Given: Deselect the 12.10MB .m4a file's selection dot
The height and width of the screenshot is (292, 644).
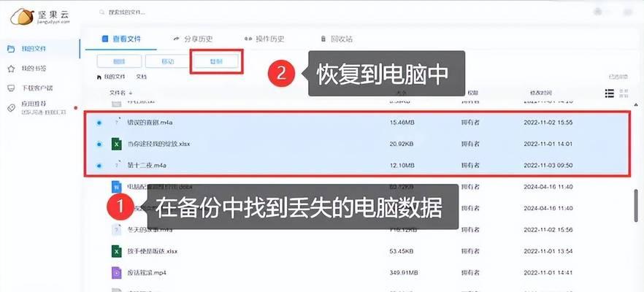Looking at the screenshot, I should (99, 166).
